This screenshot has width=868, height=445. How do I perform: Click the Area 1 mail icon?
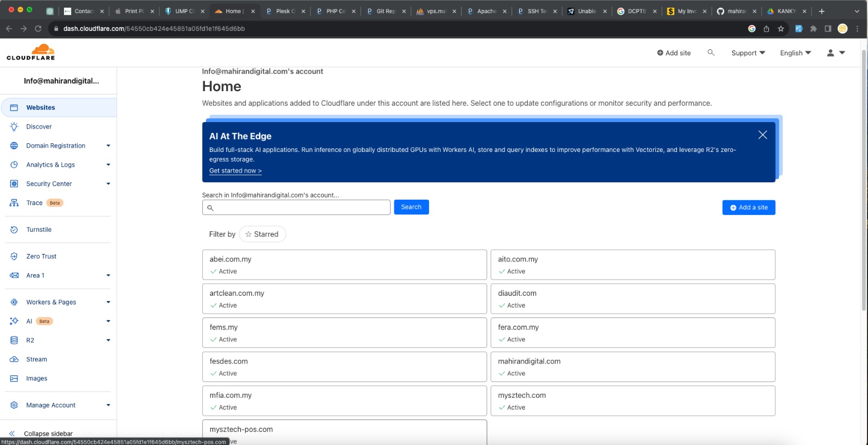(14, 275)
